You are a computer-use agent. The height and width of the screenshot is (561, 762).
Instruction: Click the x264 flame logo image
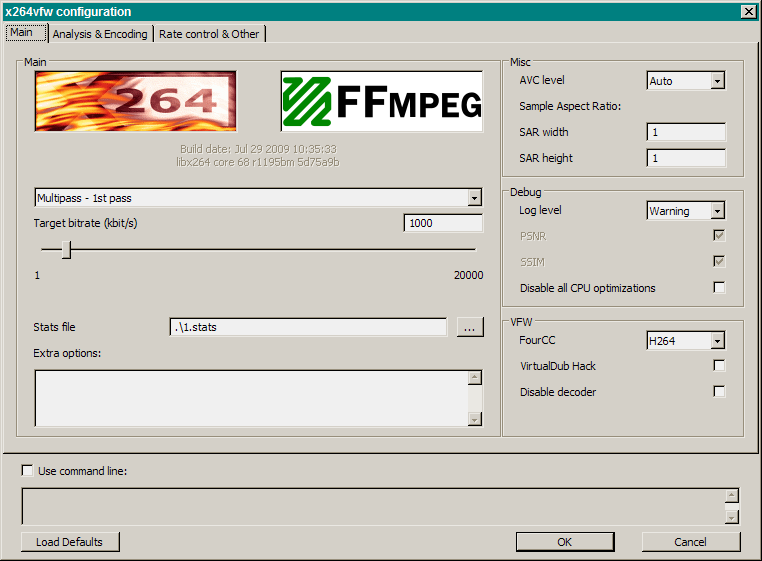(x=135, y=101)
